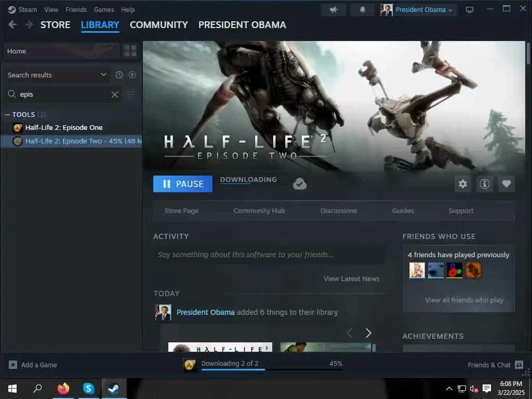Viewport: 532px width, 399px height.
Task: Open the notifications bell
Action: point(362,10)
